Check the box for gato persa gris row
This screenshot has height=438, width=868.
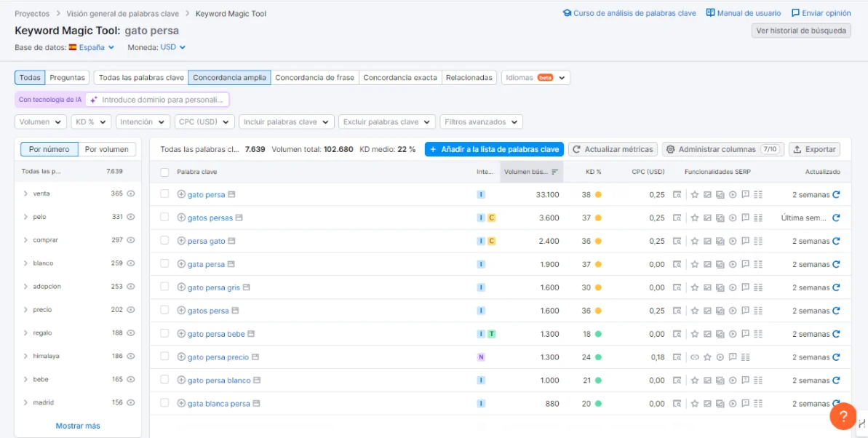click(164, 288)
